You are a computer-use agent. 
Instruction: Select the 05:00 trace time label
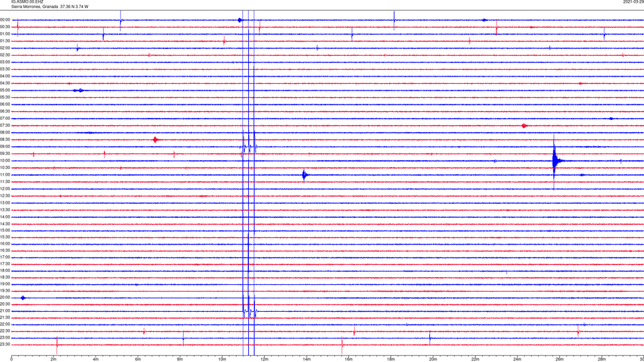coord(5,90)
